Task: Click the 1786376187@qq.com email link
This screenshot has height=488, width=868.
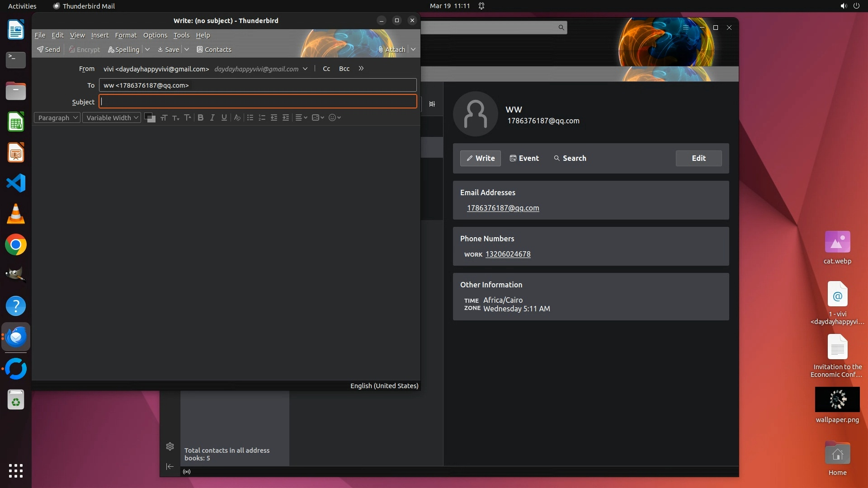Action: pyautogui.click(x=503, y=208)
